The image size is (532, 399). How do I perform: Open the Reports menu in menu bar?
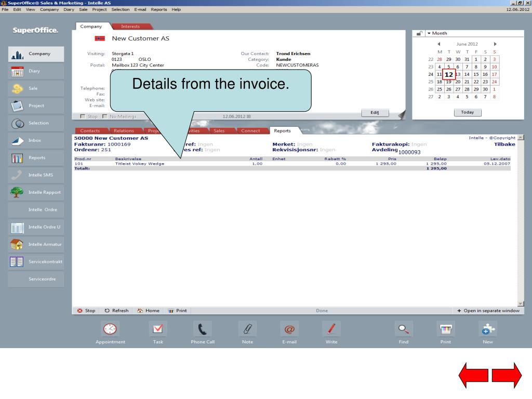tap(159, 9)
